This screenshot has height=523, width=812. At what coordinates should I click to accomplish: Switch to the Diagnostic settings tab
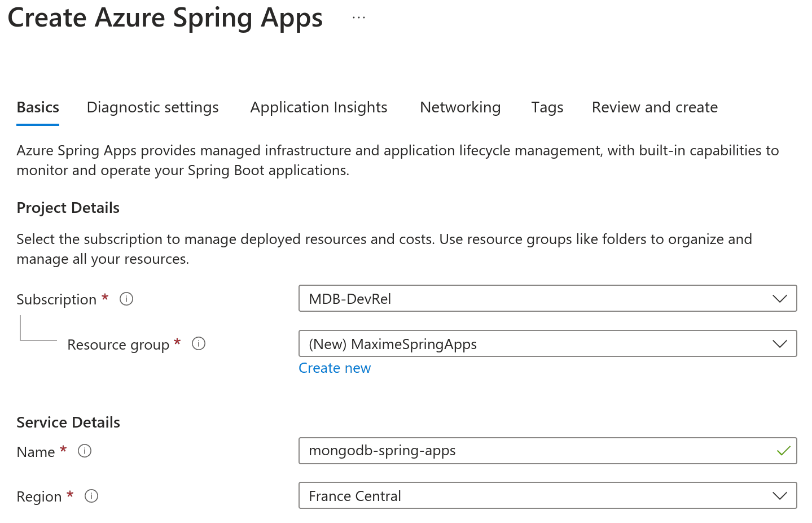click(152, 107)
